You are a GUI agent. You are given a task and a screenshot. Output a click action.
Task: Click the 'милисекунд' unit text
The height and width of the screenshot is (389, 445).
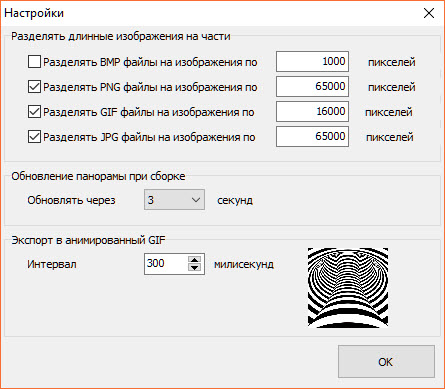click(244, 264)
